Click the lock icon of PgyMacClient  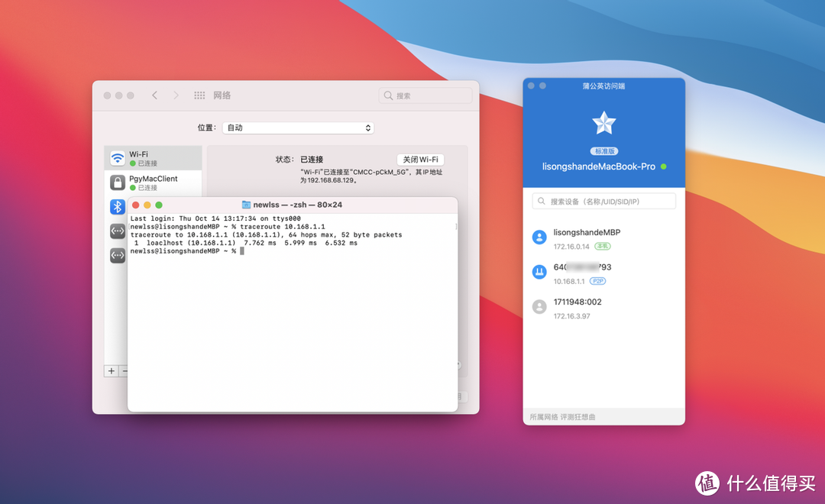(118, 183)
